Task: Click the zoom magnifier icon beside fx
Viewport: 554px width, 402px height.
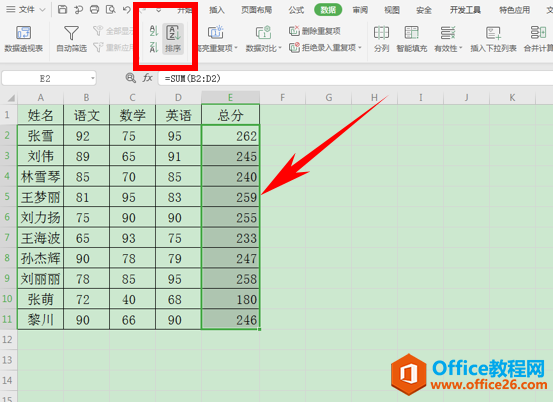Action: click(x=131, y=78)
